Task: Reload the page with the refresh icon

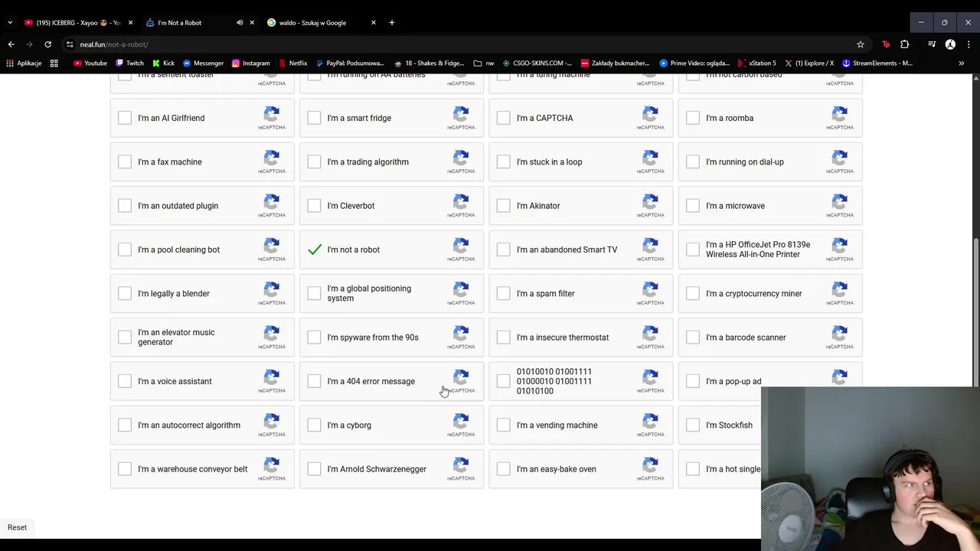Action: click(47, 44)
